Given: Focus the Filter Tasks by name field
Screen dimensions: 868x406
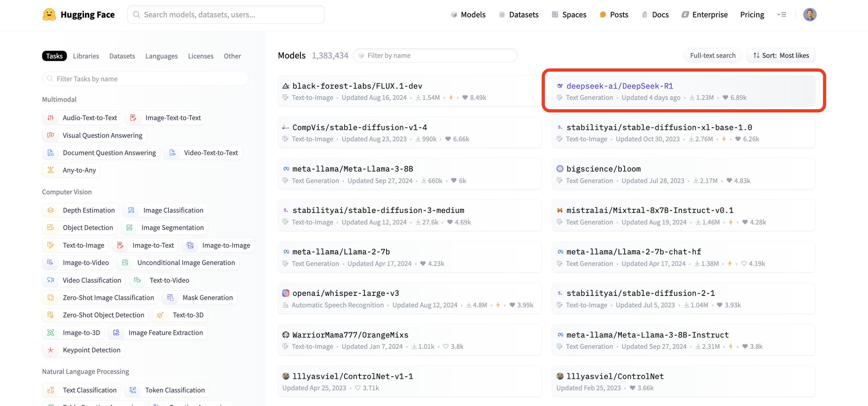Looking at the screenshot, I should click(145, 79).
